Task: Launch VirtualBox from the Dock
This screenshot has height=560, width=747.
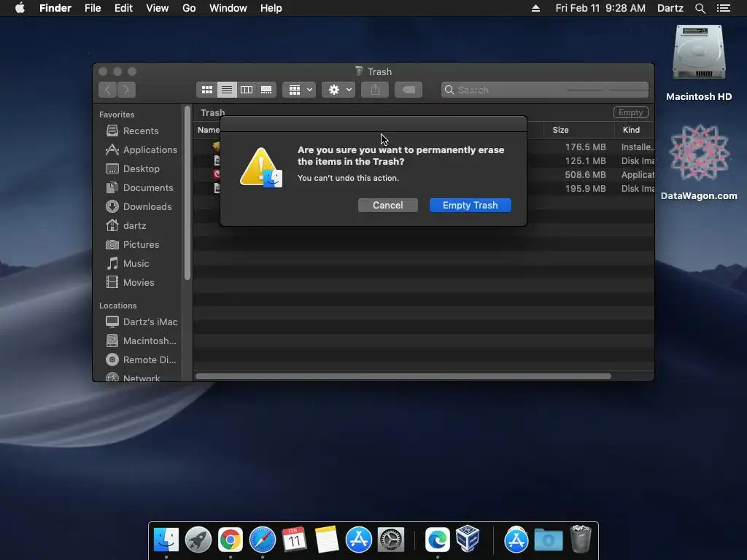Action: click(x=468, y=539)
